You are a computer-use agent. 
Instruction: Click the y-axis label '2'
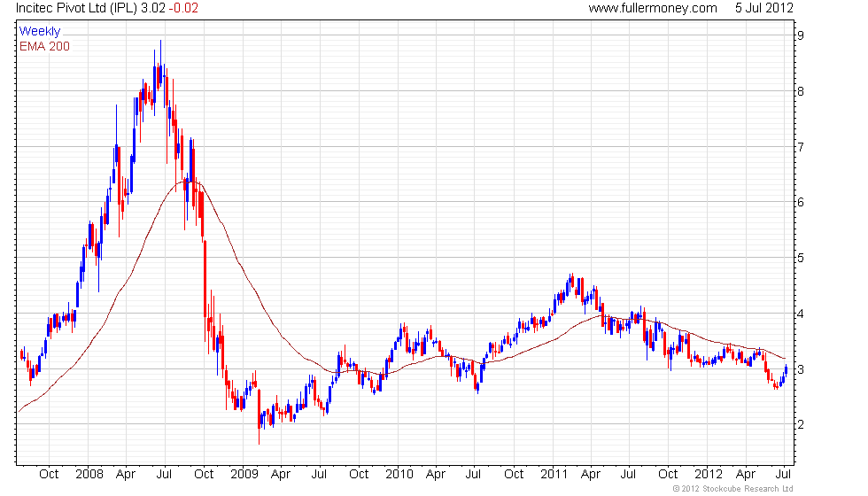click(801, 425)
